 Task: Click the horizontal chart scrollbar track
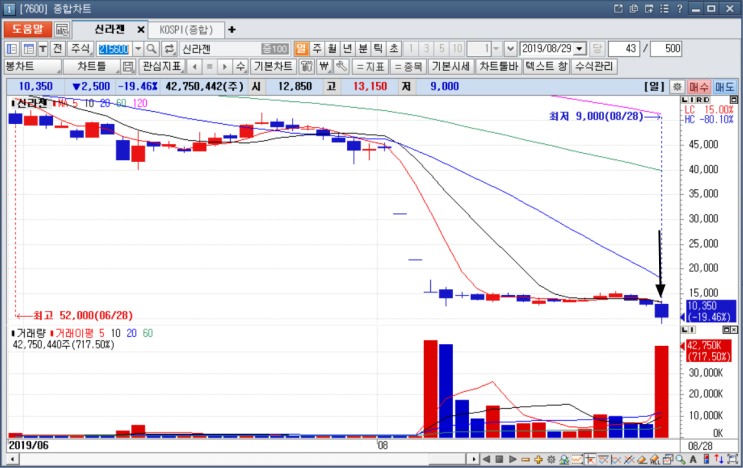[242, 459]
